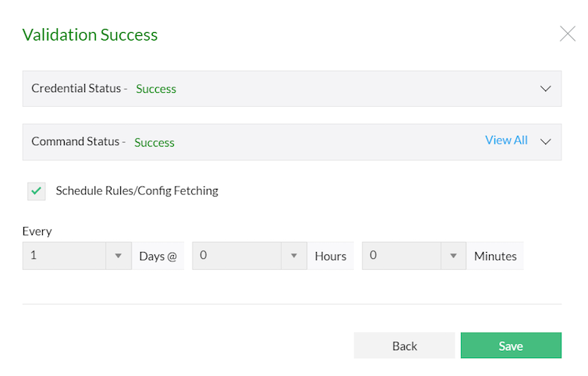Viewport: 588px width, 376px height.
Task: Open the Hours dropdown arrow
Action: coord(294,255)
